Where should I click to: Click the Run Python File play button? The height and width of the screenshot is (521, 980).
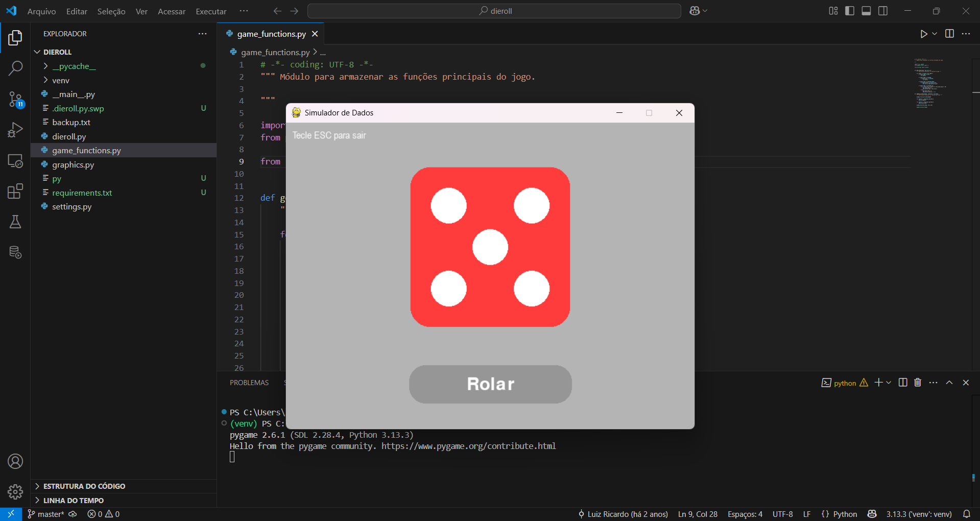pyautogui.click(x=923, y=34)
